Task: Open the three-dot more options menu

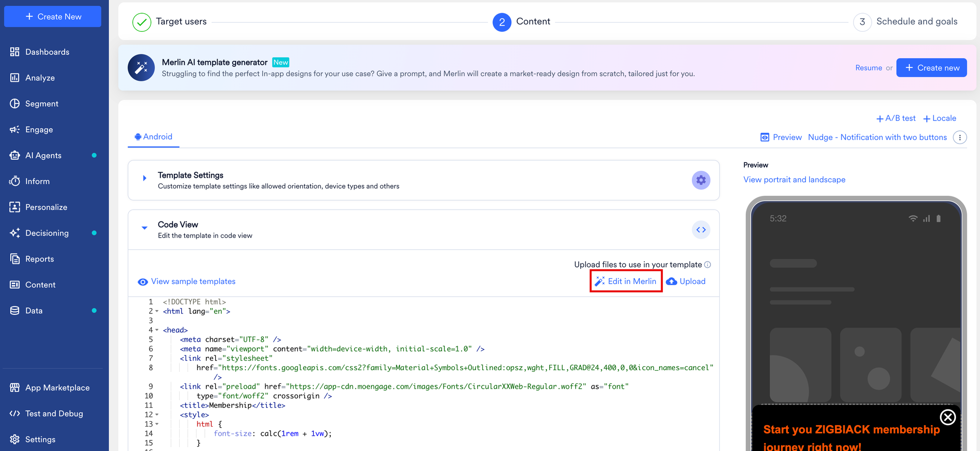Action: (x=960, y=138)
